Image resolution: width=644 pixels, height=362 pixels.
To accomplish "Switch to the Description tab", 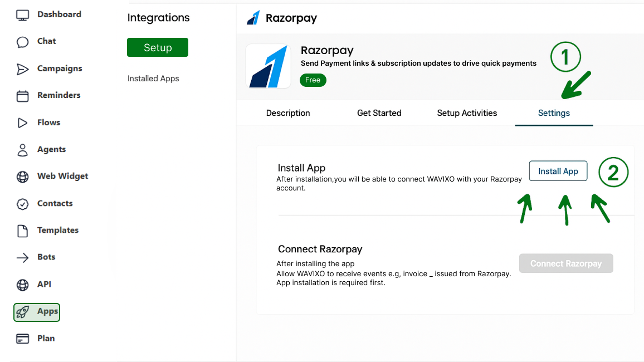I will pos(288,113).
